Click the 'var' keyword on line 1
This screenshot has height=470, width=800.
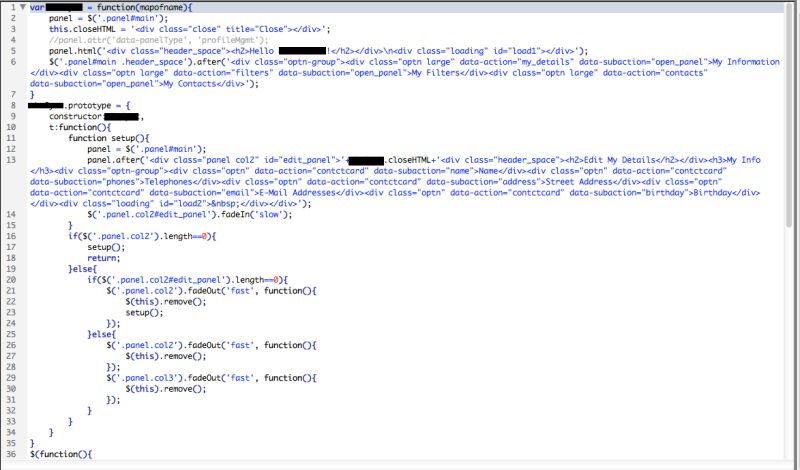point(37,7)
